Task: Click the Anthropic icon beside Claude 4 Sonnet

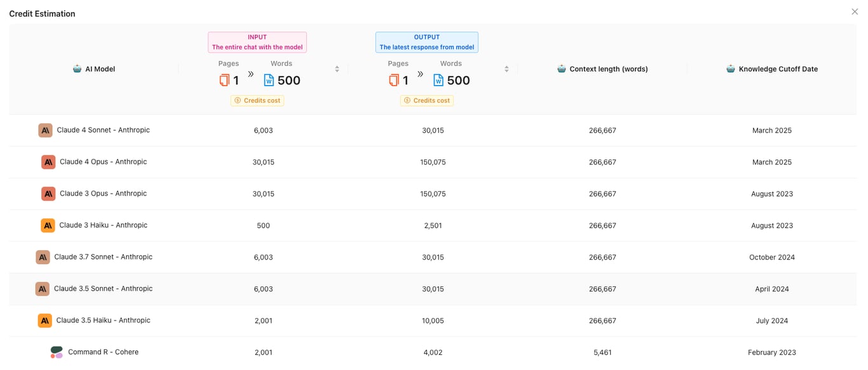Action: [45, 130]
